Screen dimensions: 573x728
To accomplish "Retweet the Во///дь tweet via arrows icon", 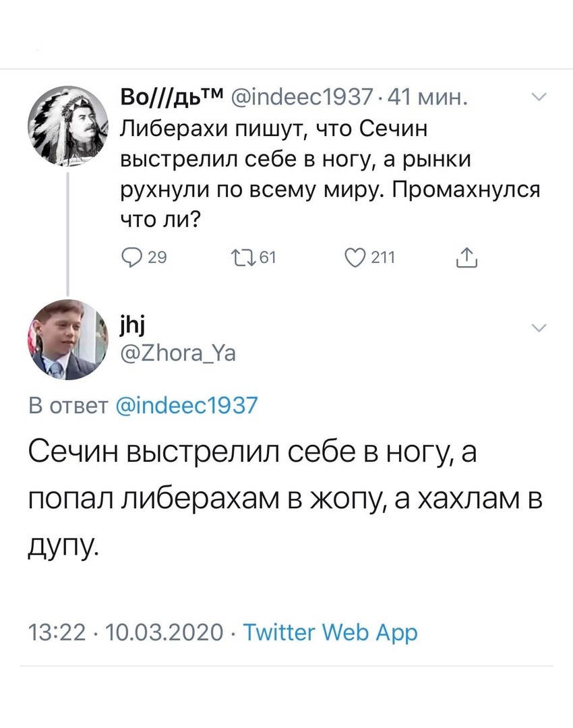I will coord(241,257).
